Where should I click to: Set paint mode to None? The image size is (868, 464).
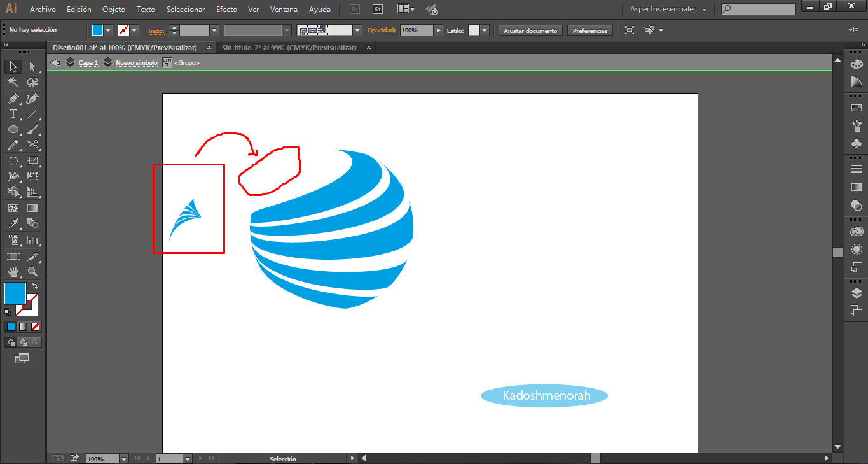[36, 327]
